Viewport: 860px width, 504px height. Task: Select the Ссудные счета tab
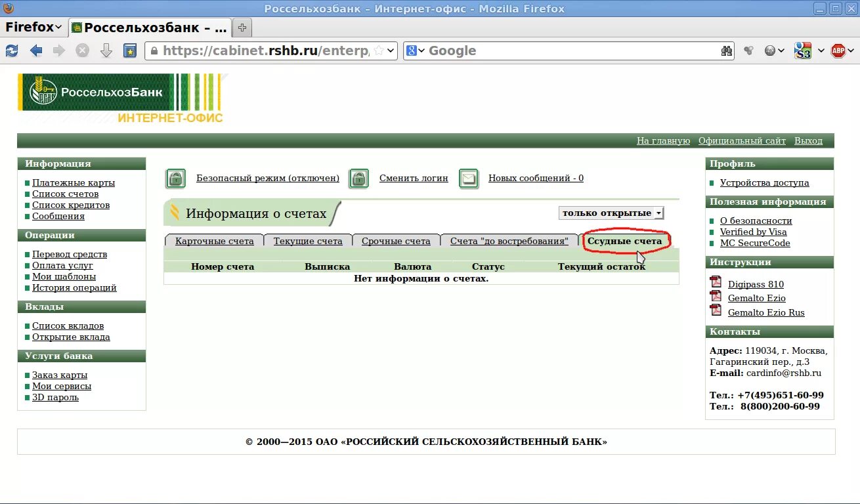point(624,241)
